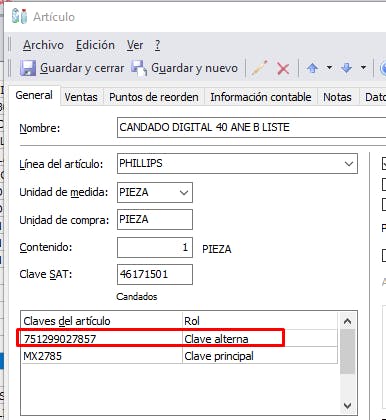Expand the Línea del artículo PHILLIPS combo box

tap(349, 164)
